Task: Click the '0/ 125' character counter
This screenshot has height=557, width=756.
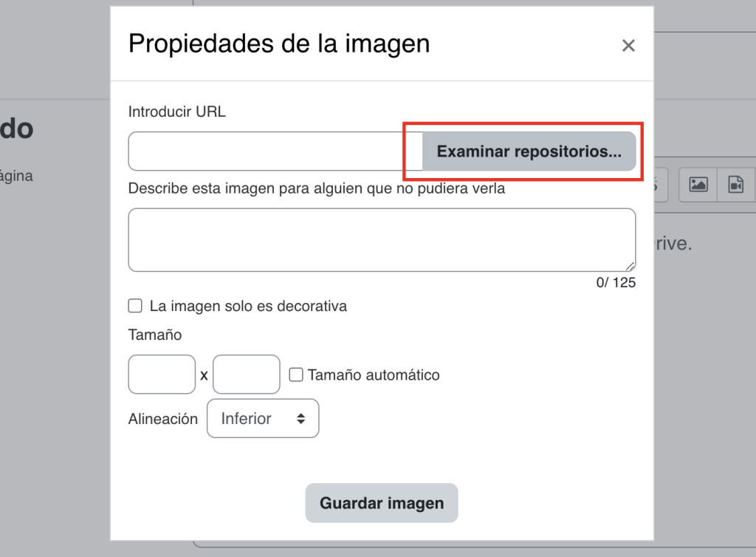Action: click(x=616, y=283)
